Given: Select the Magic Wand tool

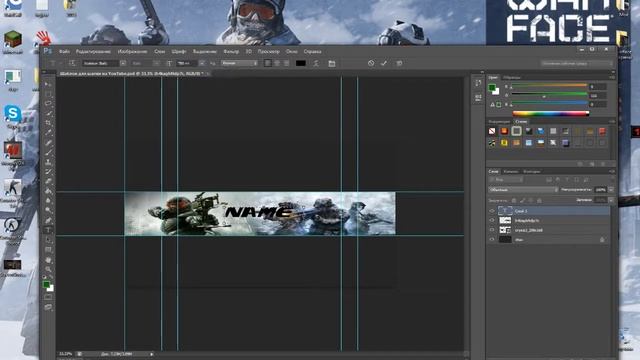Looking at the screenshot, I should 48,113.
